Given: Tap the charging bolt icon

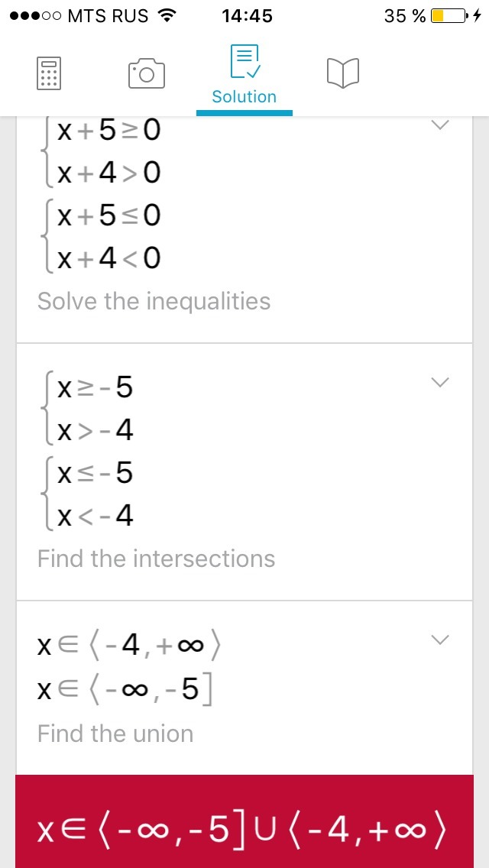Looking at the screenshot, I should [x=477, y=15].
